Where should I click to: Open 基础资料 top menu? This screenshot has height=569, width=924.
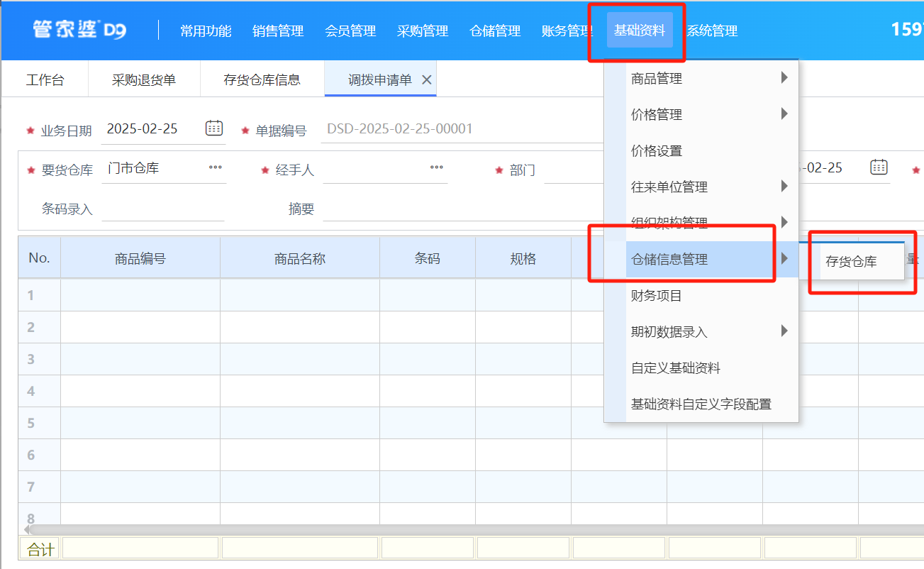click(640, 31)
